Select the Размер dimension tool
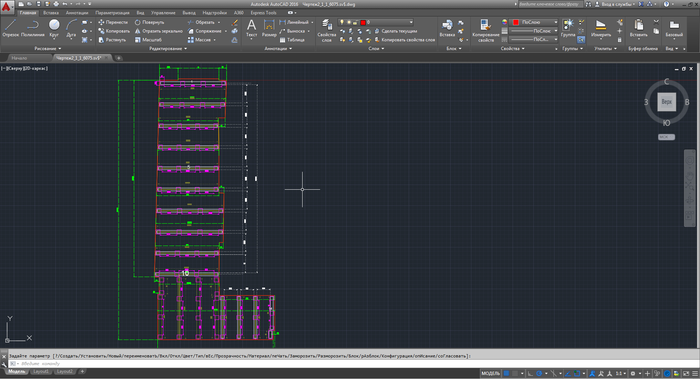Image resolution: width=700 pixels, height=379 pixels. 269,28
